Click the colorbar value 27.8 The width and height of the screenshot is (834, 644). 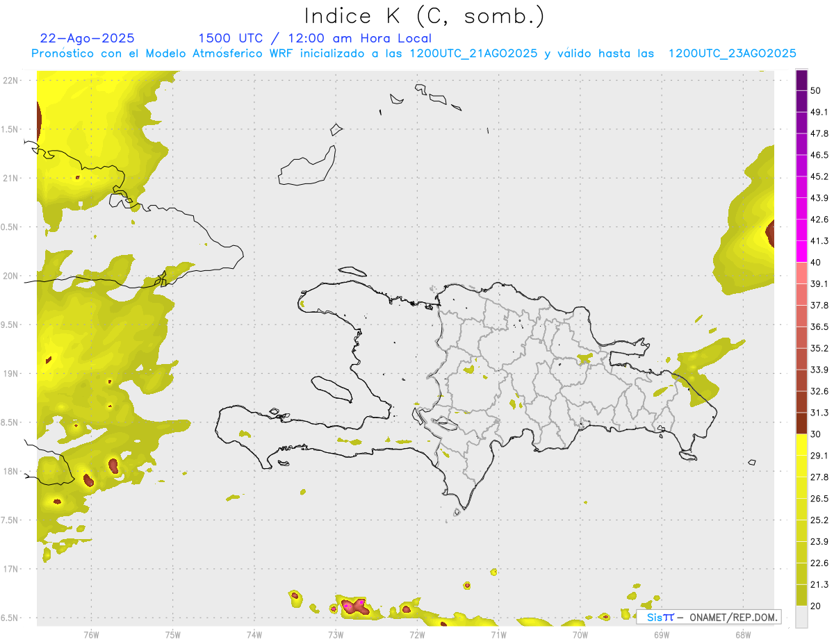(x=819, y=477)
